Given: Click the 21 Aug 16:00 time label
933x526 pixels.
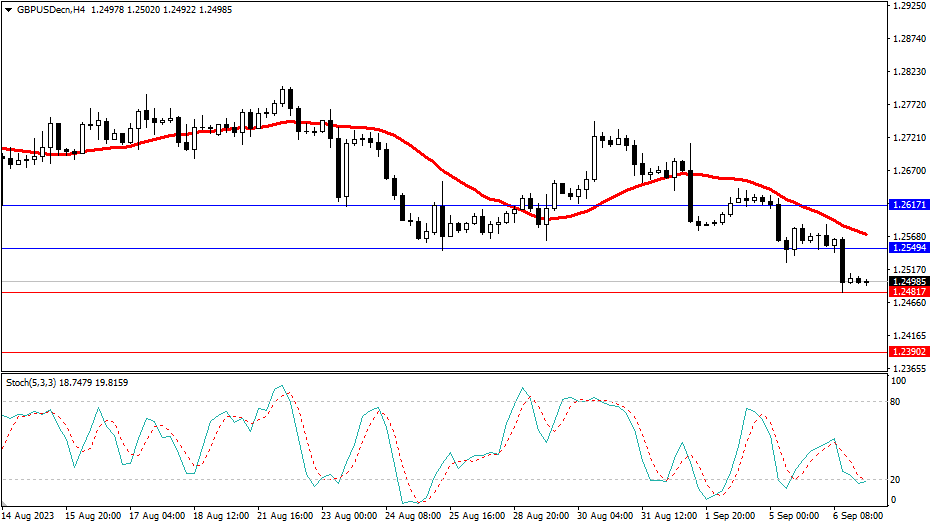Looking at the screenshot, I should tap(288, 517).
